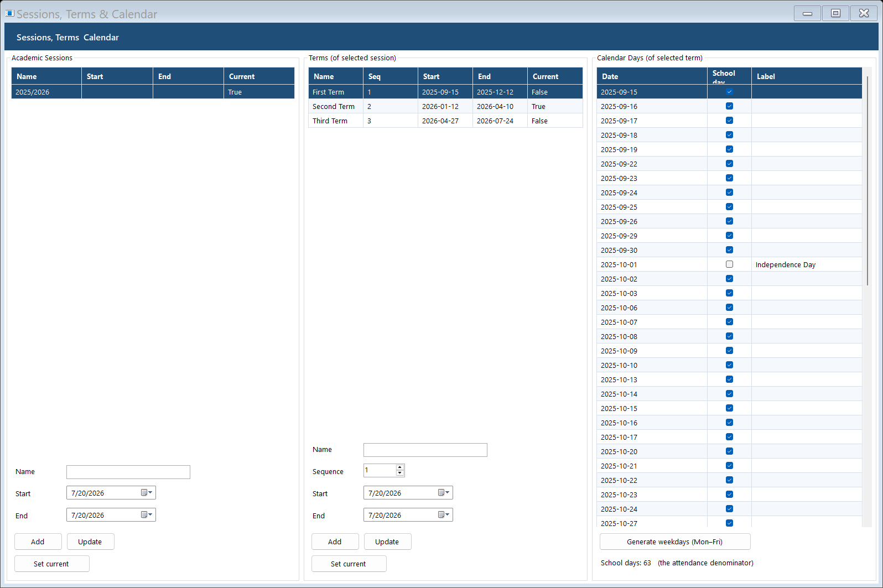Click the Date column header
The width and height of the screenshot is (883, 588).
(x=652, y=76)
